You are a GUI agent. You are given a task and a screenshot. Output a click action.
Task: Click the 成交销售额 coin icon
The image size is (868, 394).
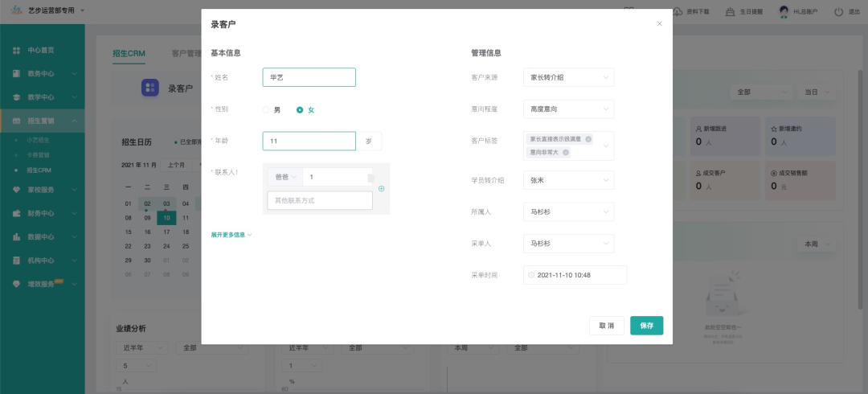[x=774, y=173]
